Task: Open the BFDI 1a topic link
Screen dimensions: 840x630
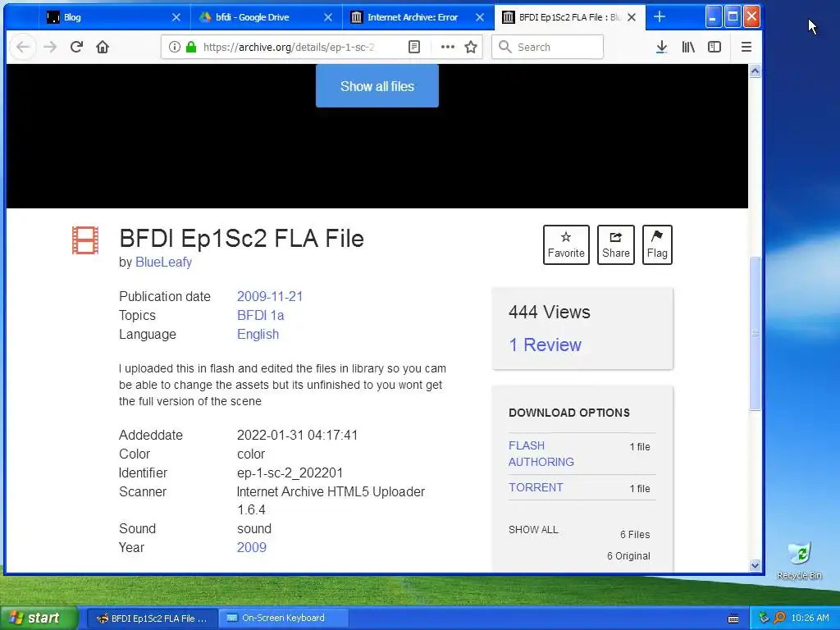Action: click(260, 315)
